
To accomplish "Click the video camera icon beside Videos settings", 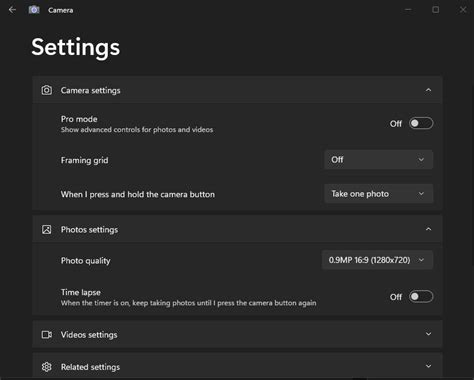I will pyautogui.click(x=47, y=335).
